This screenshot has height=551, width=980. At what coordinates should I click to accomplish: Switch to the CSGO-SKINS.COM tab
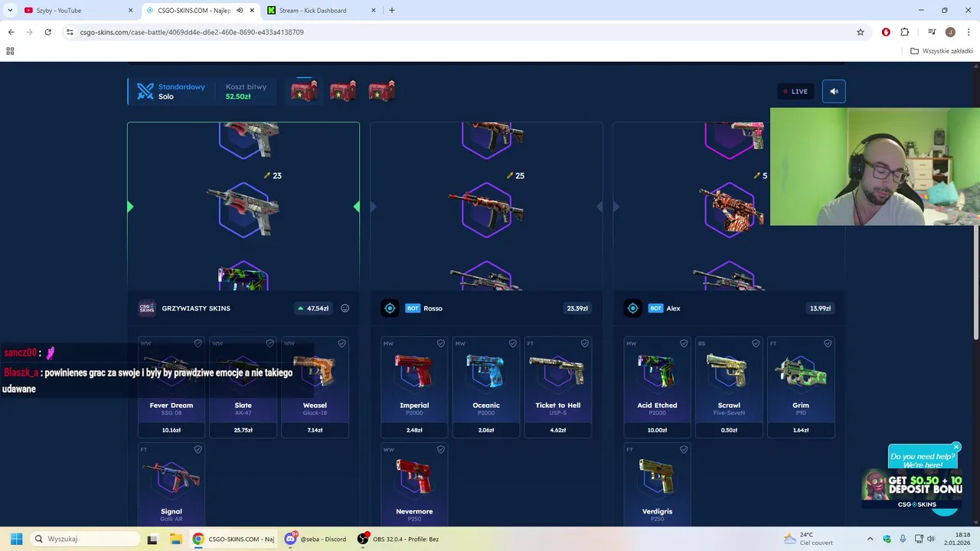click(x=201, y=11)
